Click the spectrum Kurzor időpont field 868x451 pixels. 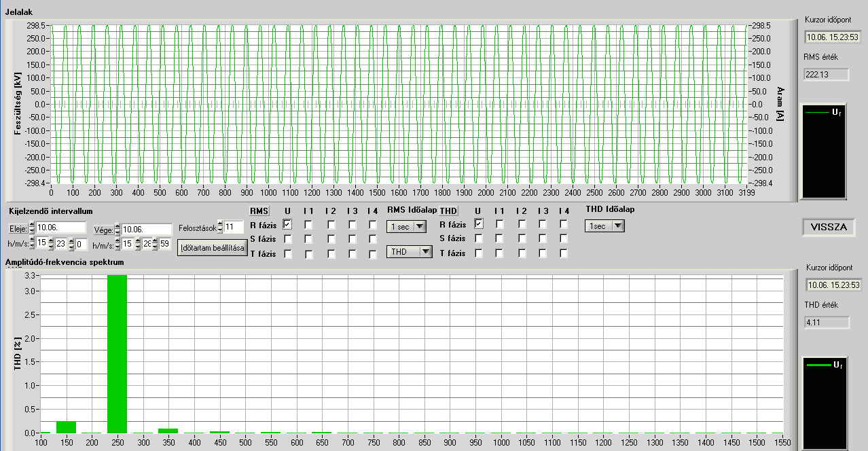[833, 285]
